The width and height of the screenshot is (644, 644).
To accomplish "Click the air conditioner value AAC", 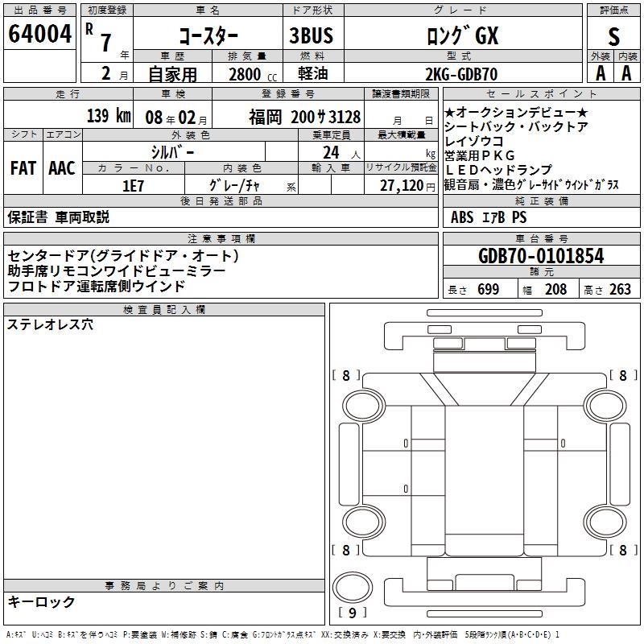I will [62, 168].
